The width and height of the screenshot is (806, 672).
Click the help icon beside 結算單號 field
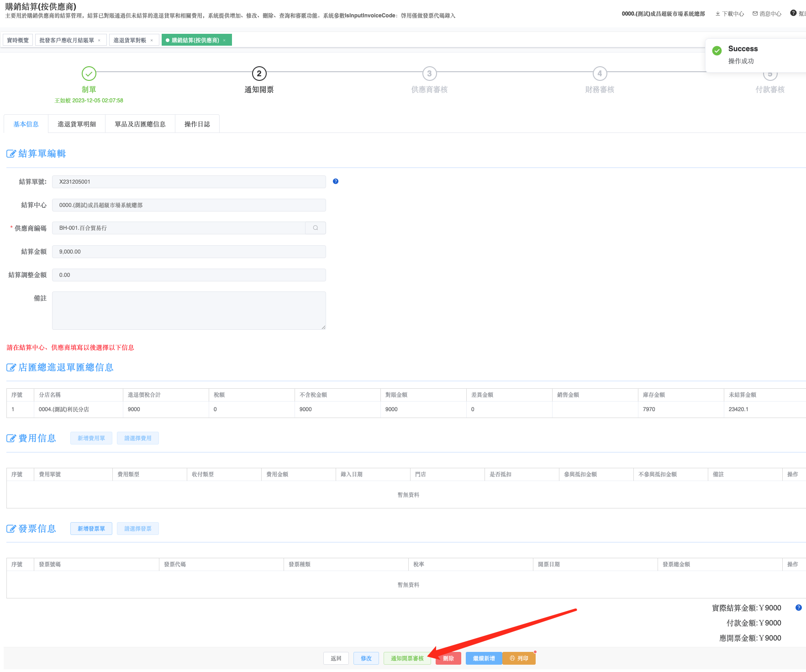click(x=336, y=181)
